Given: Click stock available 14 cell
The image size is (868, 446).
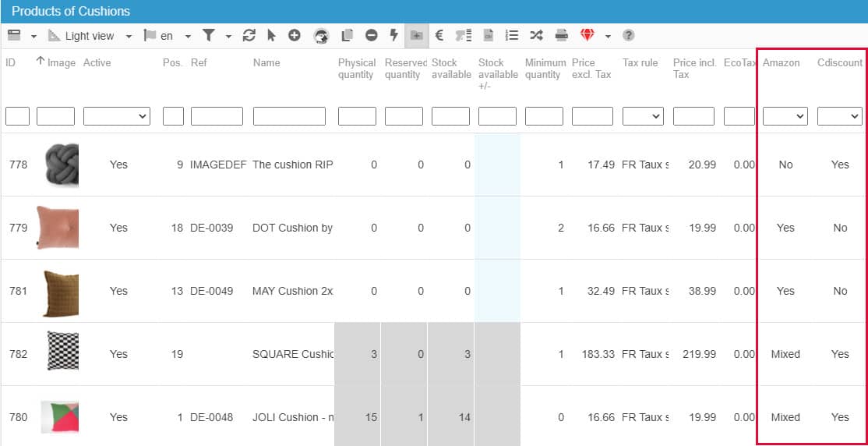Looking at the screenshot, I should [x=465, y=417].
